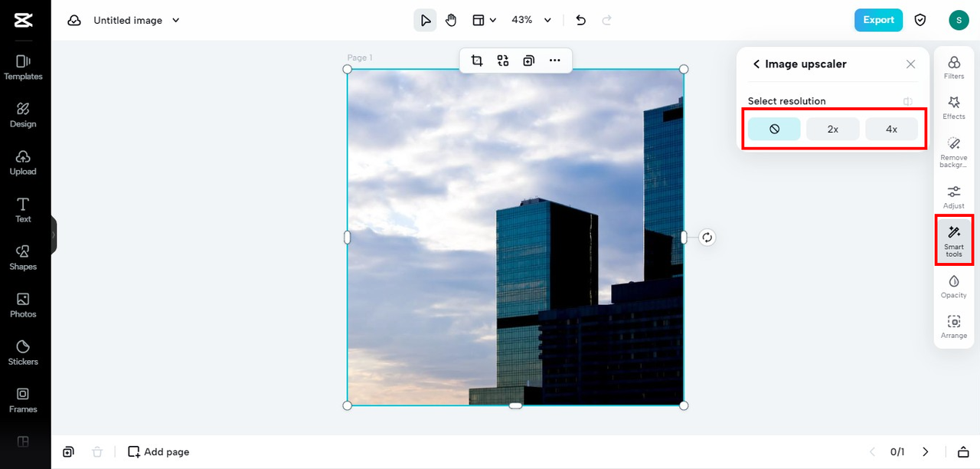Go to the next page arrow
This screenshot has height=469, width=980.
pyautogui.click(x=926, y=452)
